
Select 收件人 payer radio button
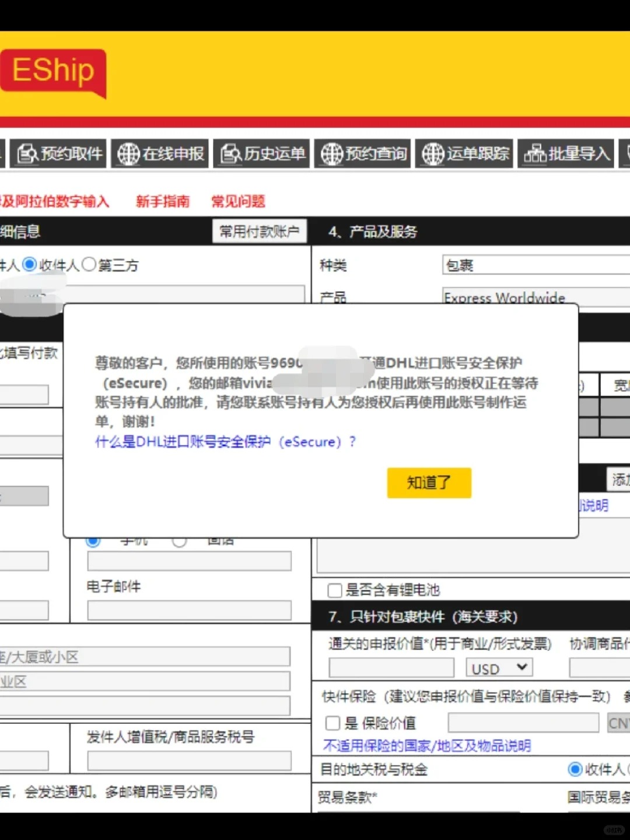tap(30, 265)
